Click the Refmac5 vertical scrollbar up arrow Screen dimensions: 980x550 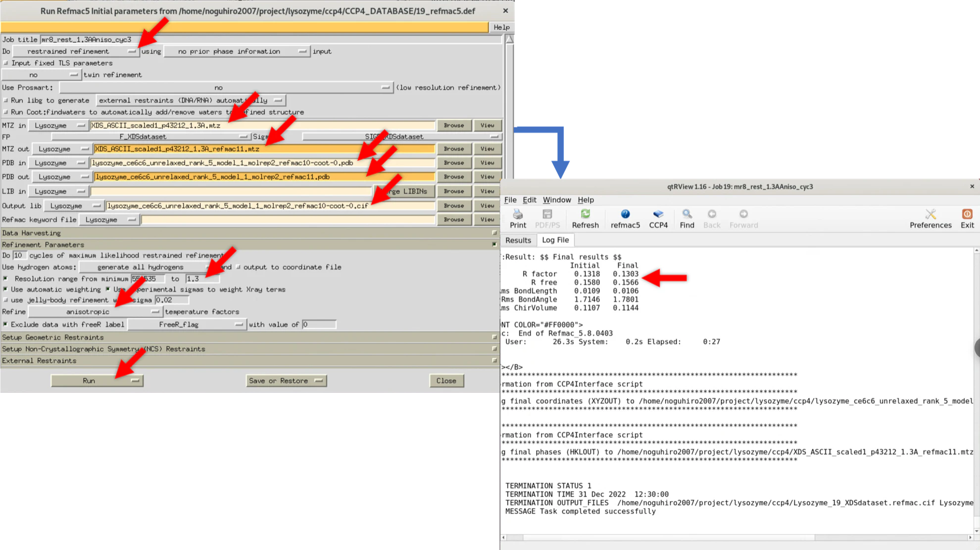pyautogui.click(x=509, y=39)
